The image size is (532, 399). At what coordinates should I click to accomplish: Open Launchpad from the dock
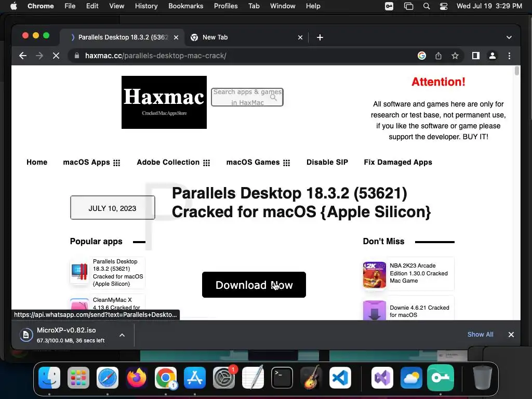[x=78, y=378]
